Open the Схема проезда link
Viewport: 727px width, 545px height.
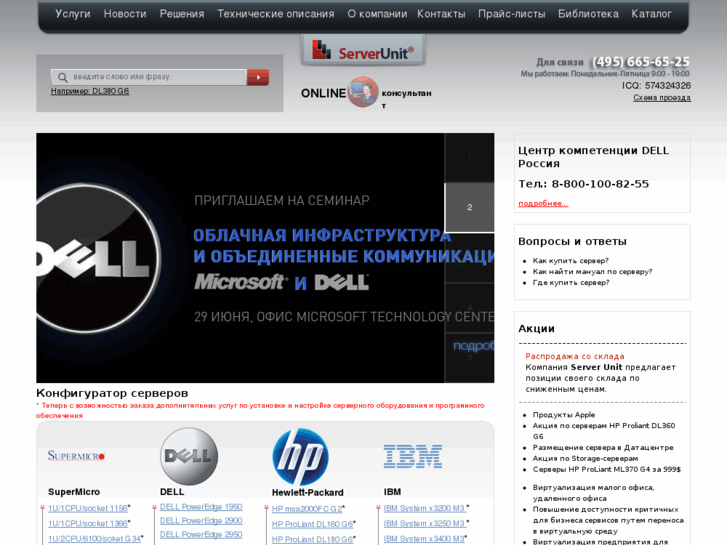[x=662, y=97]
